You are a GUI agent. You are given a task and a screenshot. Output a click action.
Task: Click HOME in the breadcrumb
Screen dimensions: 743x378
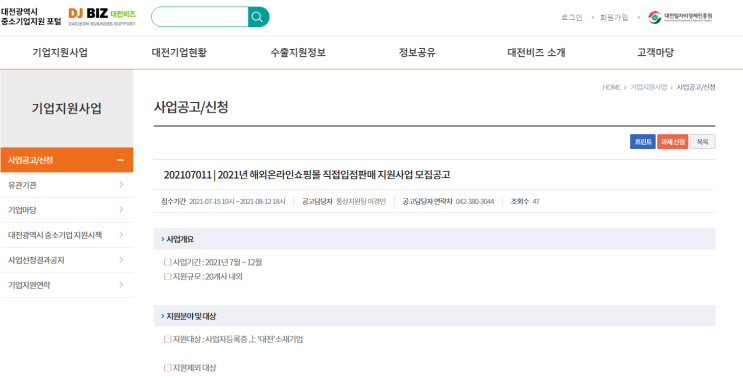click(611, 87)
